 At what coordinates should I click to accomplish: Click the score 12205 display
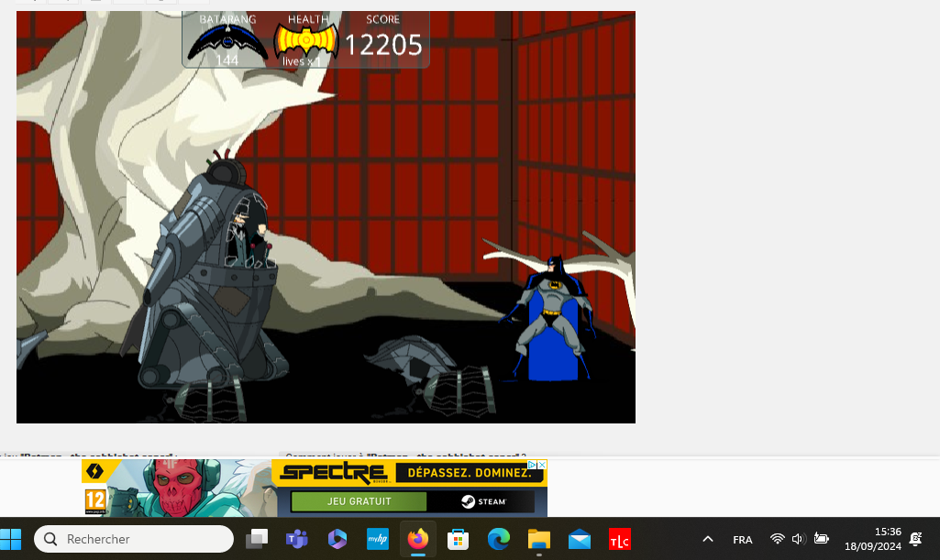[383, 44]
